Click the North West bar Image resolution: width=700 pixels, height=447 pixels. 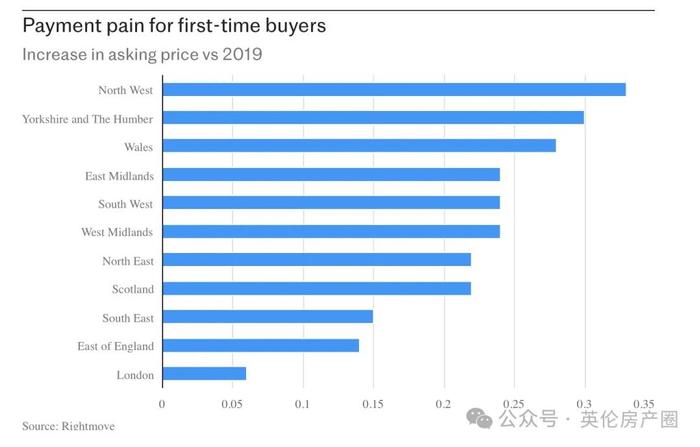(394, 89)
